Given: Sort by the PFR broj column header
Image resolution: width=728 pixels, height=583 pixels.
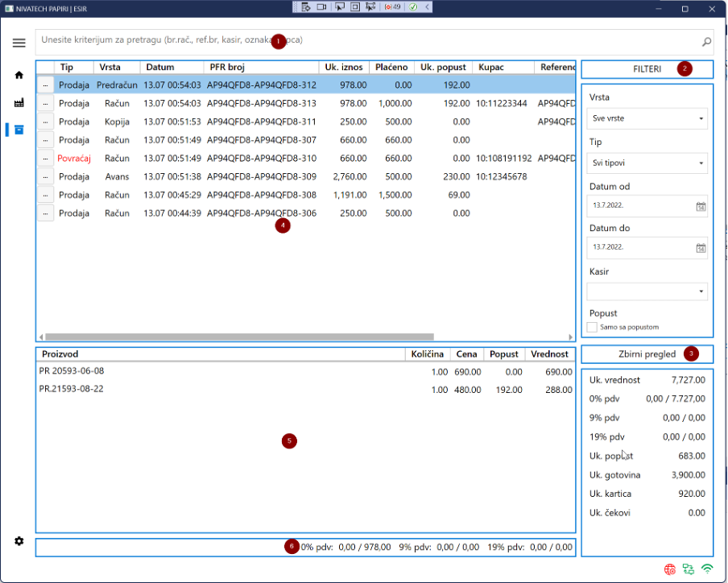Looking at the screenshot, I should pos(262,68).
